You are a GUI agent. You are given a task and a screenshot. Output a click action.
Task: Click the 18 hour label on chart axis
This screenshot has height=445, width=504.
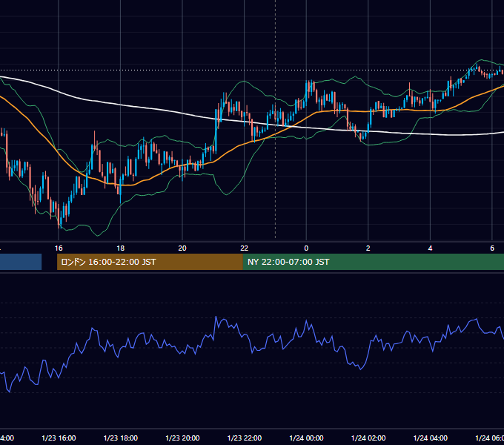[120, 248]
